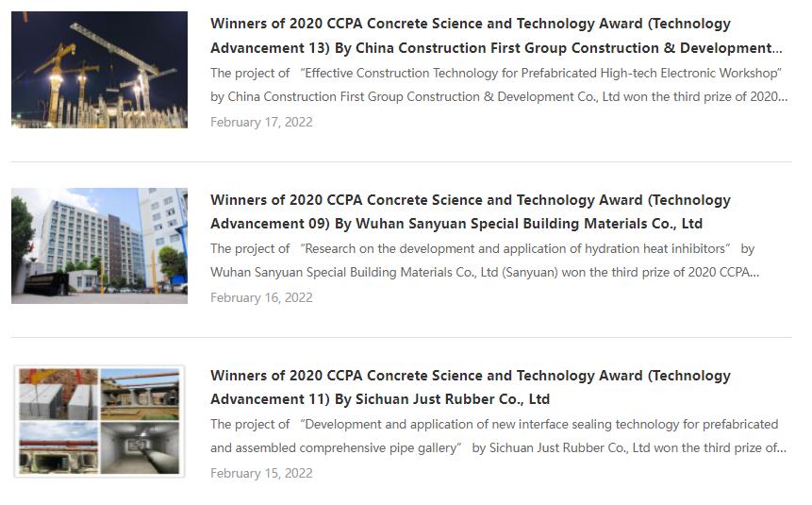Select excerpt line starting "by China Construction First Group"

coord(498,96)
